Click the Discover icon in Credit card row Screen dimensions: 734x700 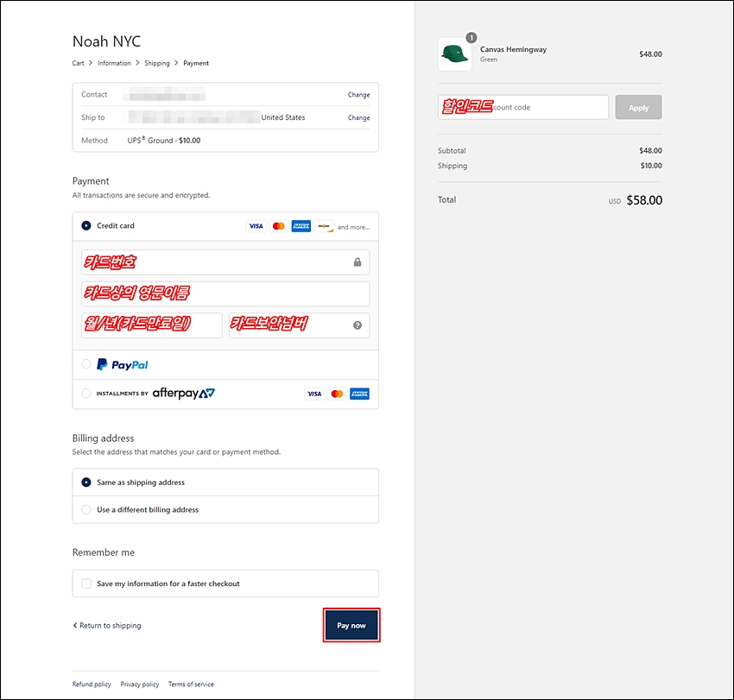(324, 226)
